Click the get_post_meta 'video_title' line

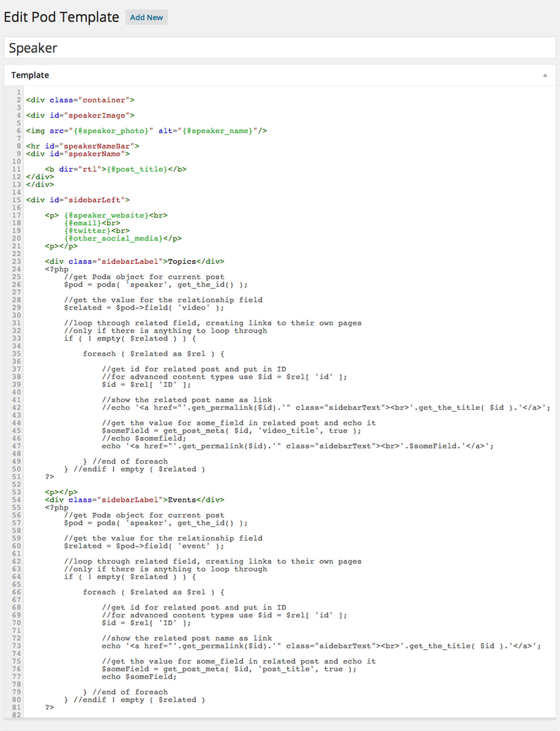[232, 431]
